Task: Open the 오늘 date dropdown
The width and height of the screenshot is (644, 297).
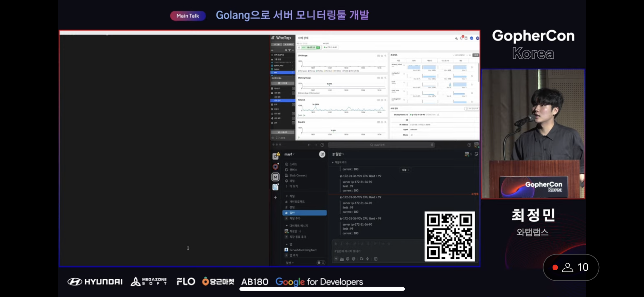Action: coord(405,170)
